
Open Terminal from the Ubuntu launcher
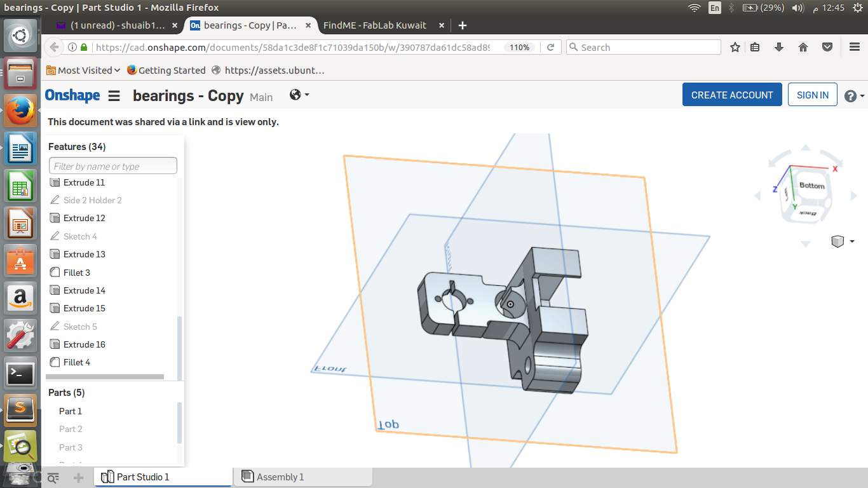tap(20, 374)
